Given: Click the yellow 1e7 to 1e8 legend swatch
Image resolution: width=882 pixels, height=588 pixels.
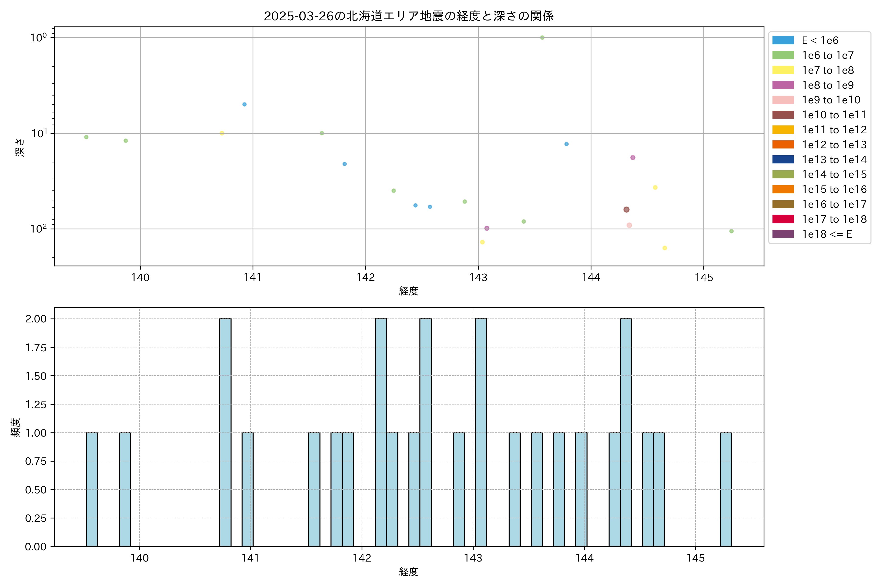Looking at the screenshot, I should pyautogui.click(x=783, y=70).
